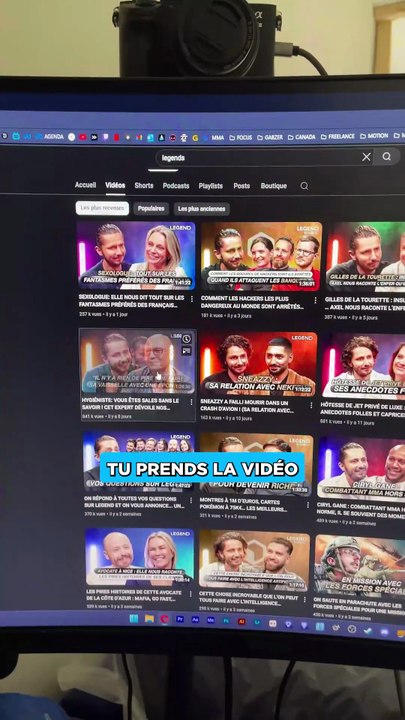This screenshot has width=405, height=720.
Task: Launch Adobe Premiere Pro from the taskbar
Action: (180, 619)
